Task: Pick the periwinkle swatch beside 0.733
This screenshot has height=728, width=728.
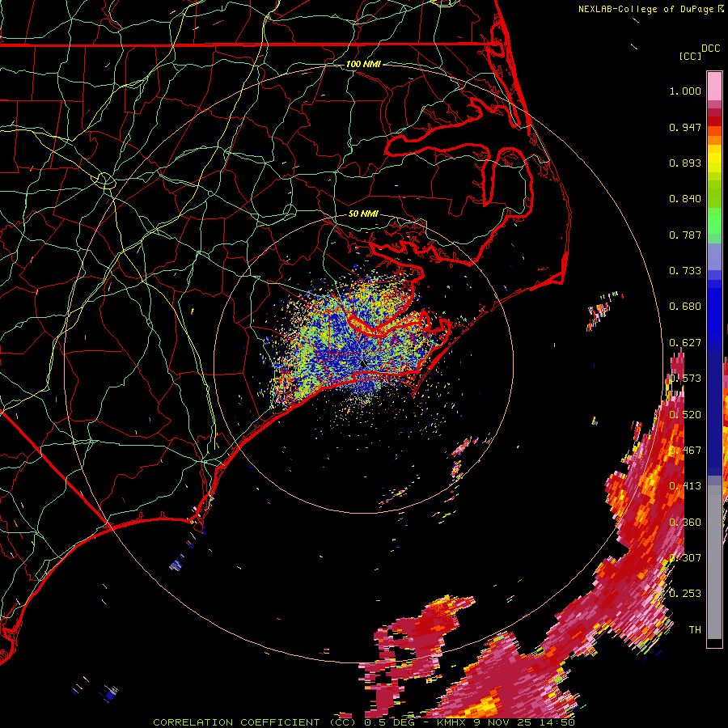Action: point(714,260)
